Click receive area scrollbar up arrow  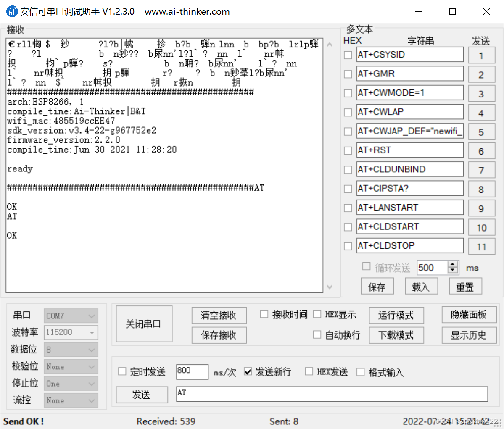click(x=330, y=45)
